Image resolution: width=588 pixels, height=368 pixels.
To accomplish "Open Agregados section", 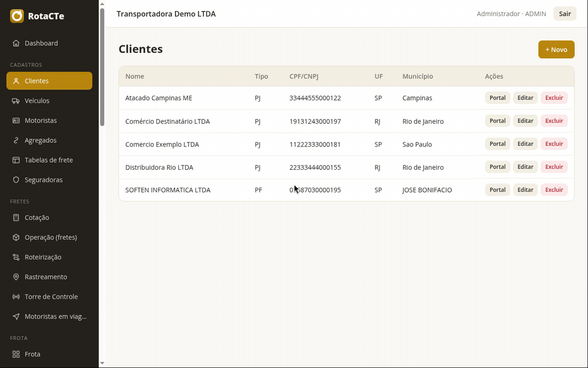I will (x=49, y=140).
